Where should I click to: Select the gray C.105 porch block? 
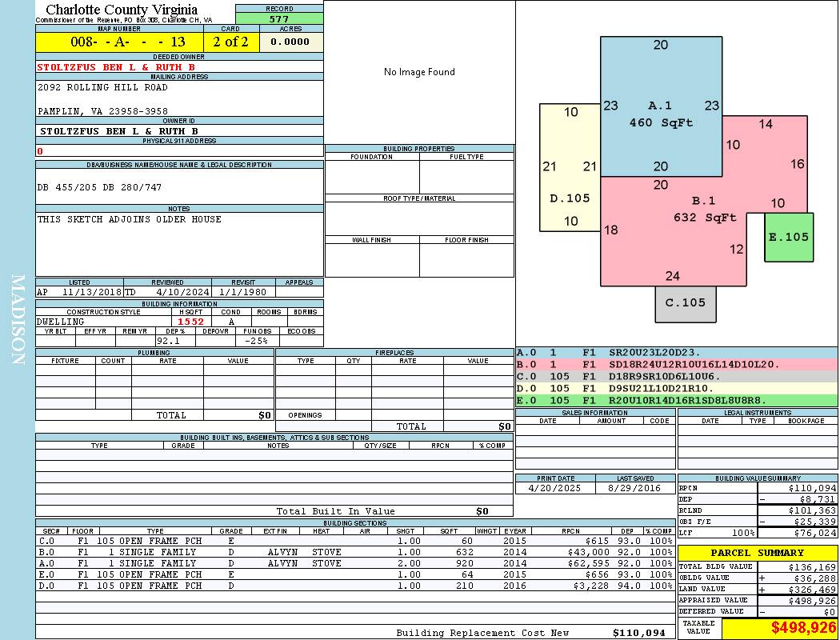pos(686,303)
